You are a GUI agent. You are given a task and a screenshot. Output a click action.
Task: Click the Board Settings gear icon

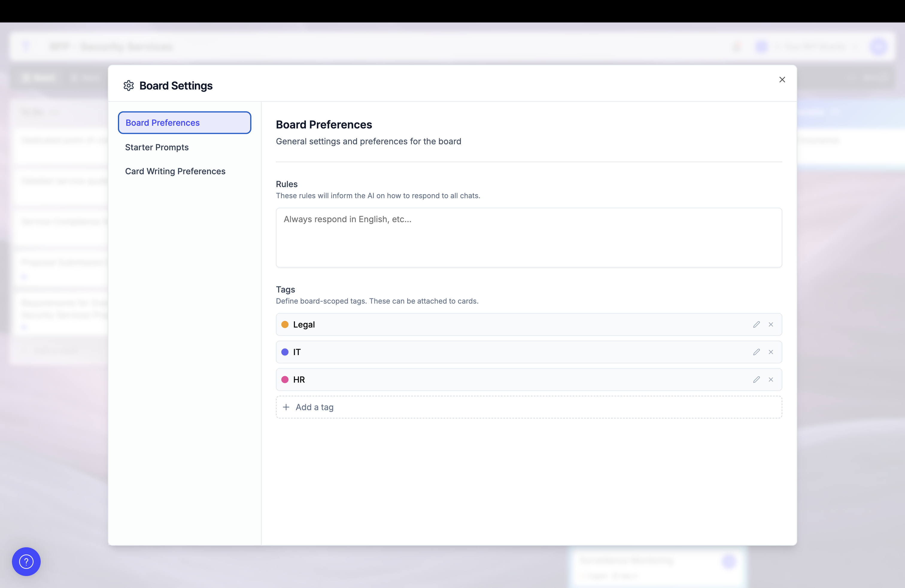click(x=128, y=86)
